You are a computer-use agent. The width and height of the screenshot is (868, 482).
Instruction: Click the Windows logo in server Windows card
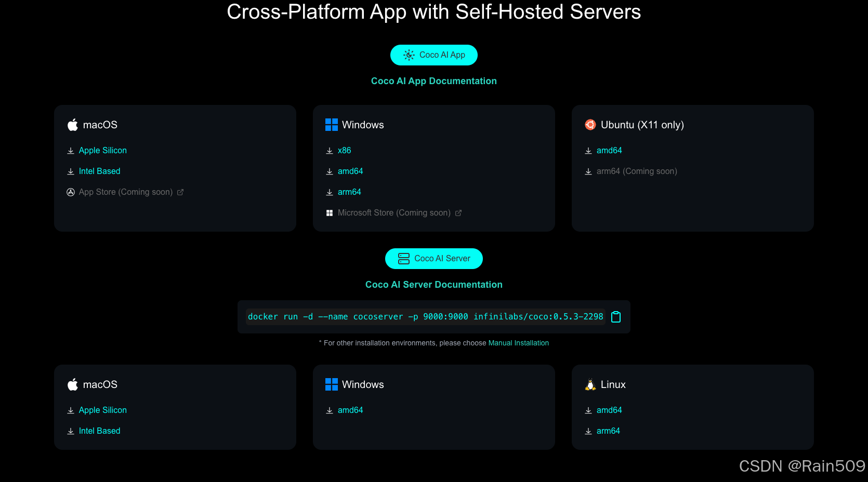tap(332, 384)
